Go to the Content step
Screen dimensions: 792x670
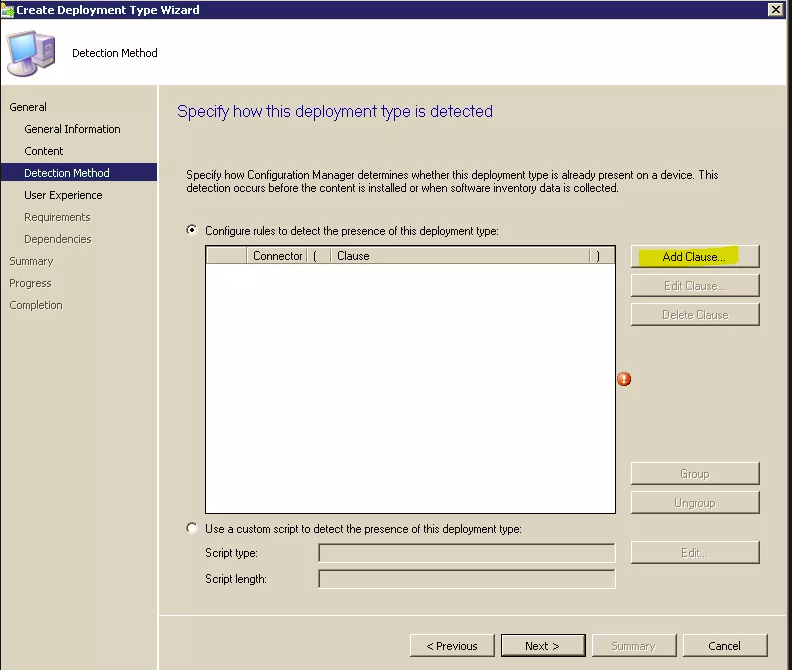coord(43,151)
